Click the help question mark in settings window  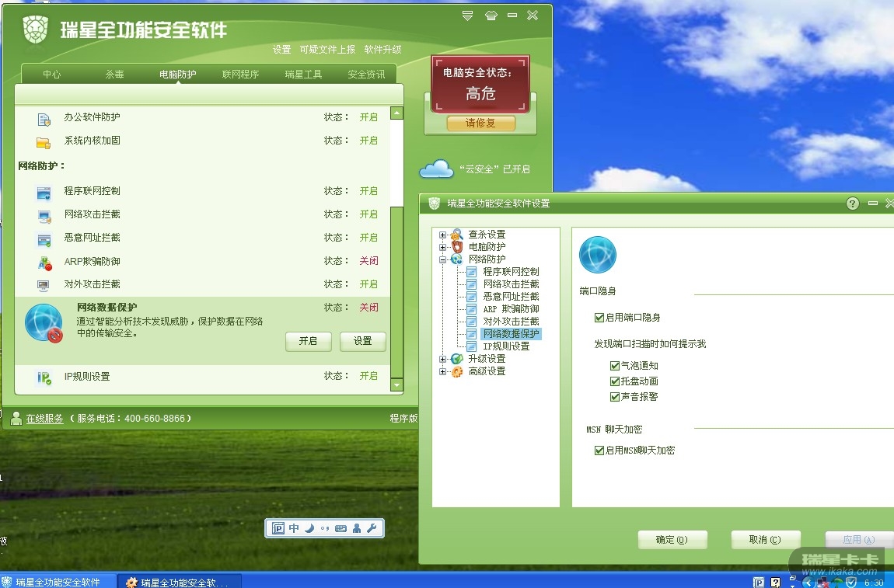[852, 204]
